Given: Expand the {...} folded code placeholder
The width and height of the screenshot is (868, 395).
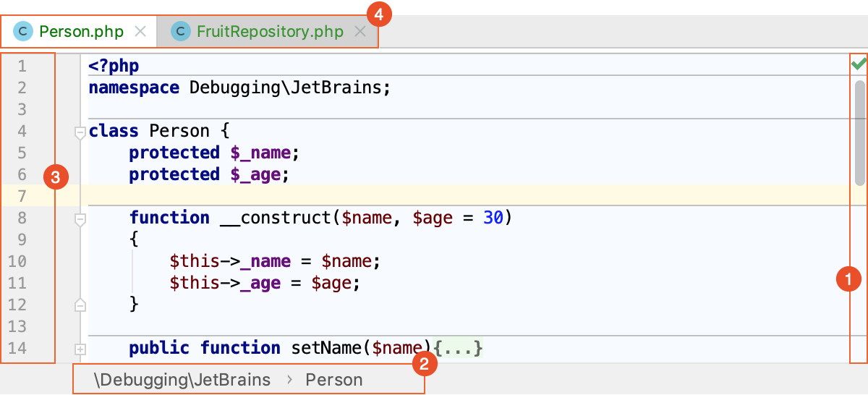Looking at the screenshot, I should coord(459,348).
